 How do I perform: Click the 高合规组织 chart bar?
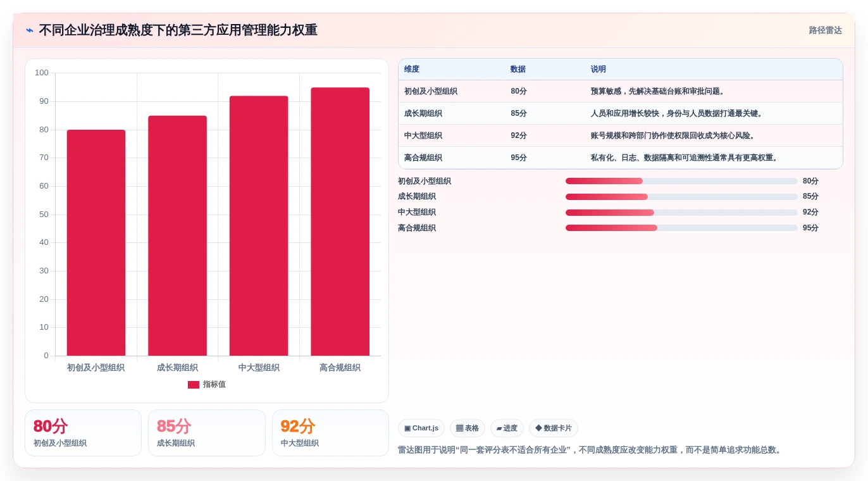pyautogui.click(x=340, y=222)
